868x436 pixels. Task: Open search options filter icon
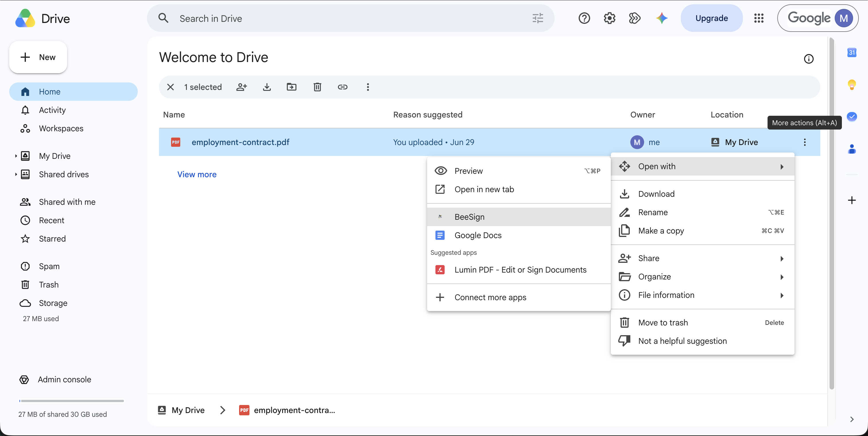click(x=537, y=18)
